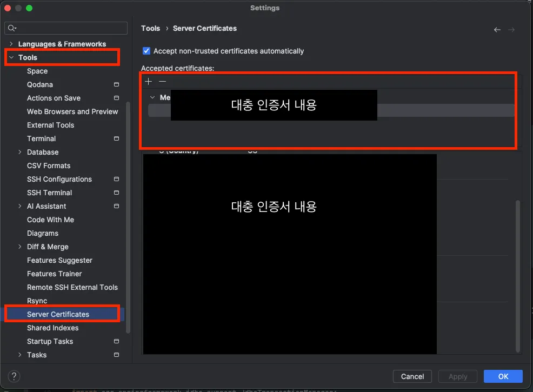Collapse the Tools section chevron
This screenshot has height=392, width=533.
[x=11, y=57]
